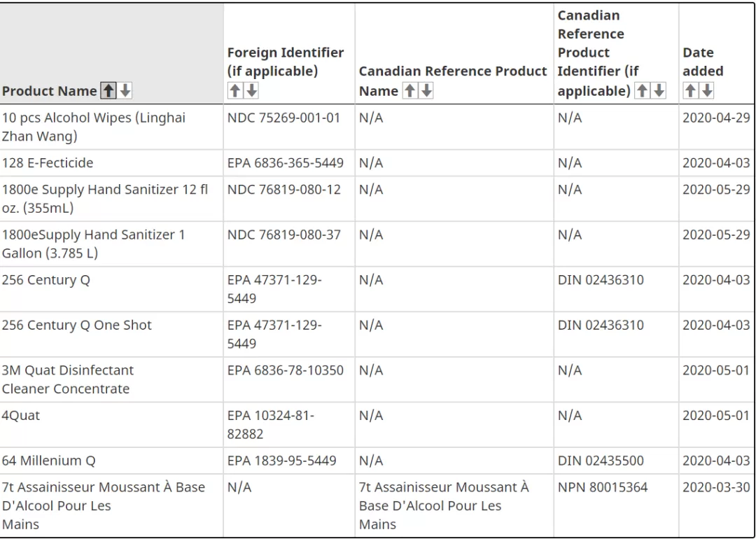Sort Product Name column descending
The height and width of the screenshot is (539, 756).
point(125,90)
